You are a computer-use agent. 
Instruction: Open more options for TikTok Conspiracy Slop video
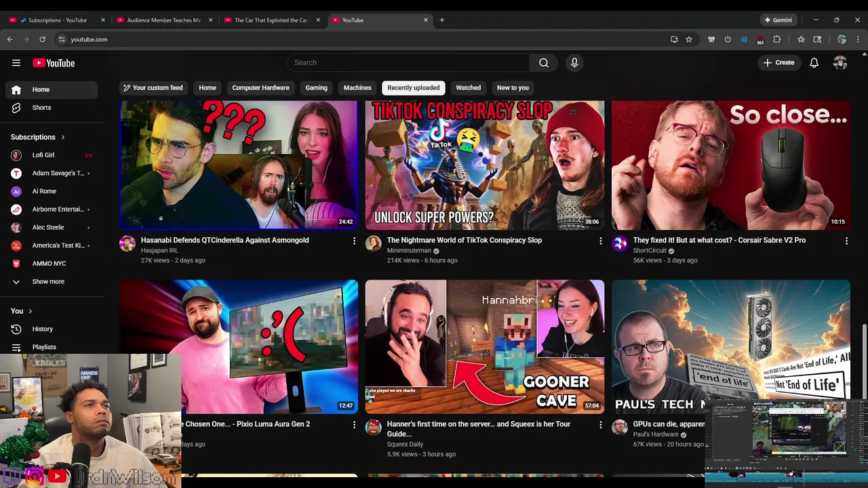pos(600,241)
